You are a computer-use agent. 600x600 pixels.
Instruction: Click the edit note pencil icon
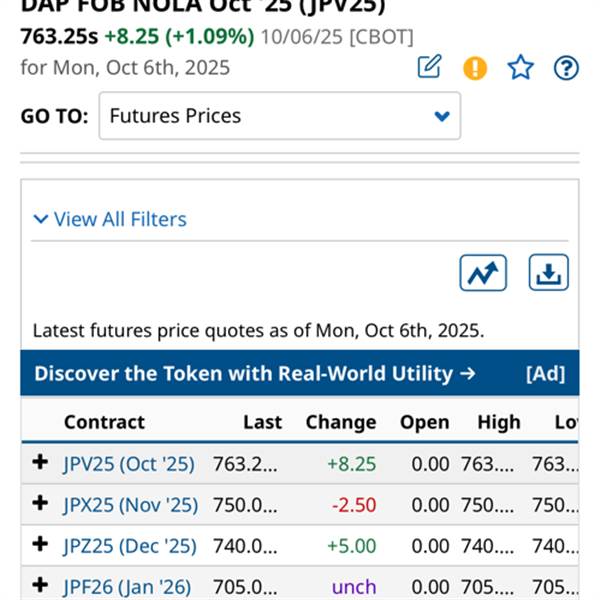click(429, 68)
